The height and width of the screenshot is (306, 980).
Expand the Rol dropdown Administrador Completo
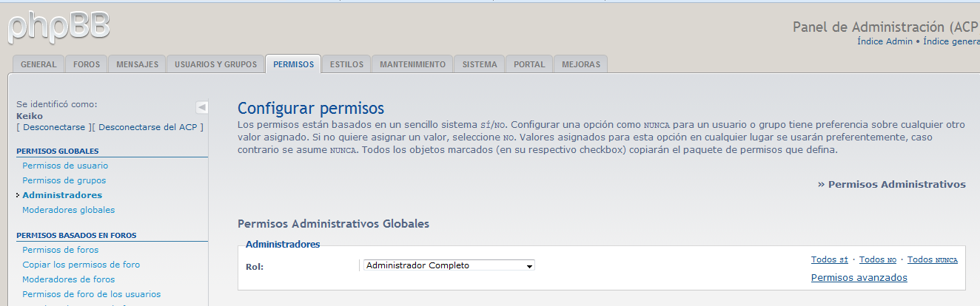[449, 265]
